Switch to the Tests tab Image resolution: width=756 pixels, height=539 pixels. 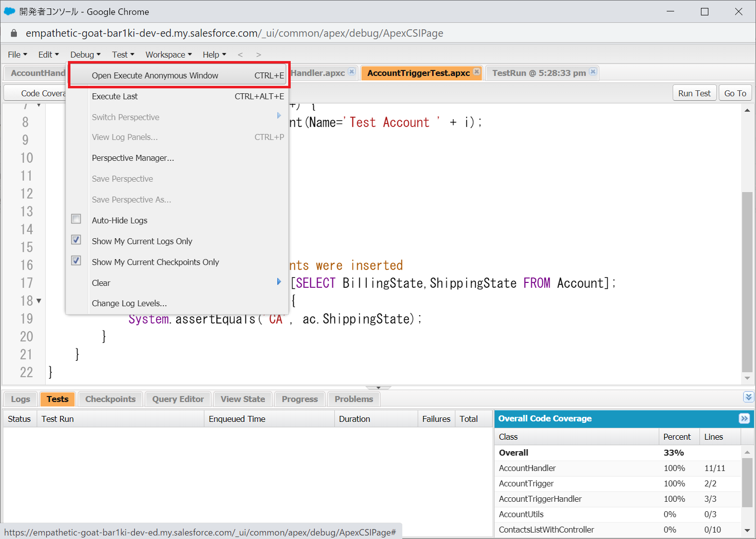[x=58, y=399]
